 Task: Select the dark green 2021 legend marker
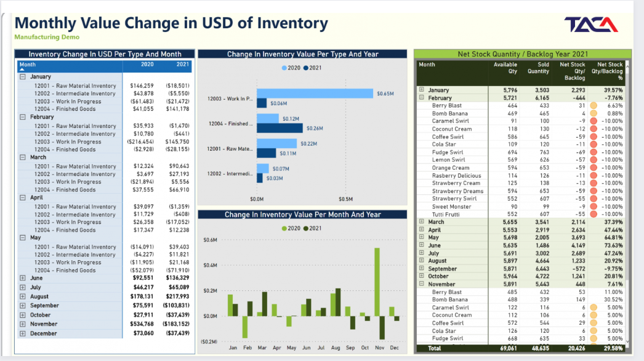305,229
